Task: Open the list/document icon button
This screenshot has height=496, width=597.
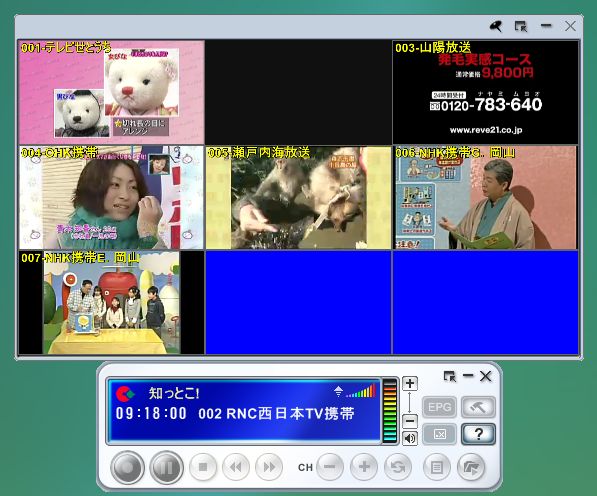Action: [437, 467]
